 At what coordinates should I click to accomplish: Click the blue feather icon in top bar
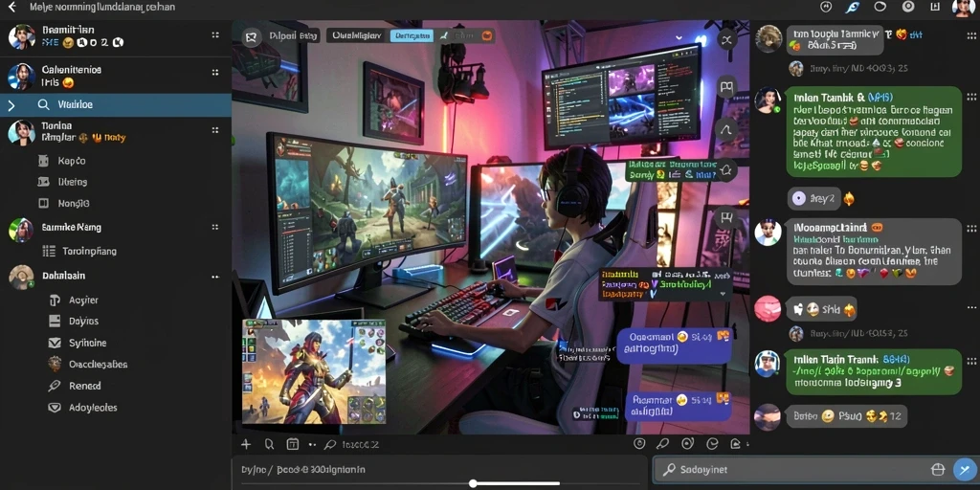852,8
